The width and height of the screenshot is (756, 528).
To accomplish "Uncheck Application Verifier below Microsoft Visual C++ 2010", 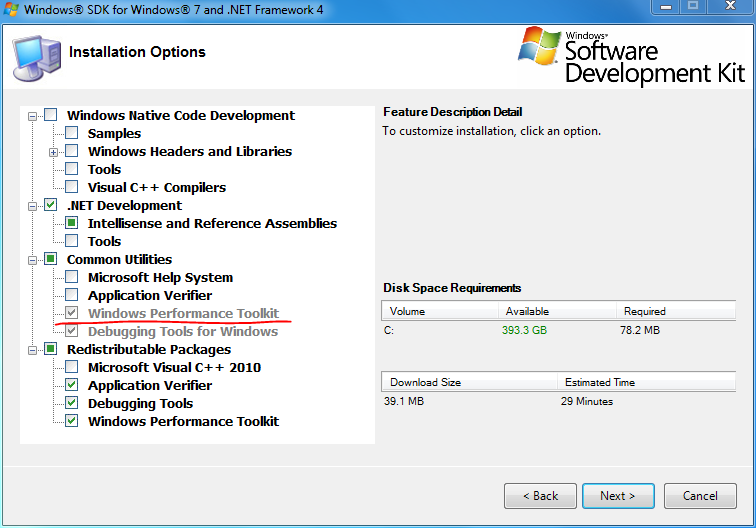I will click(71, 385).
